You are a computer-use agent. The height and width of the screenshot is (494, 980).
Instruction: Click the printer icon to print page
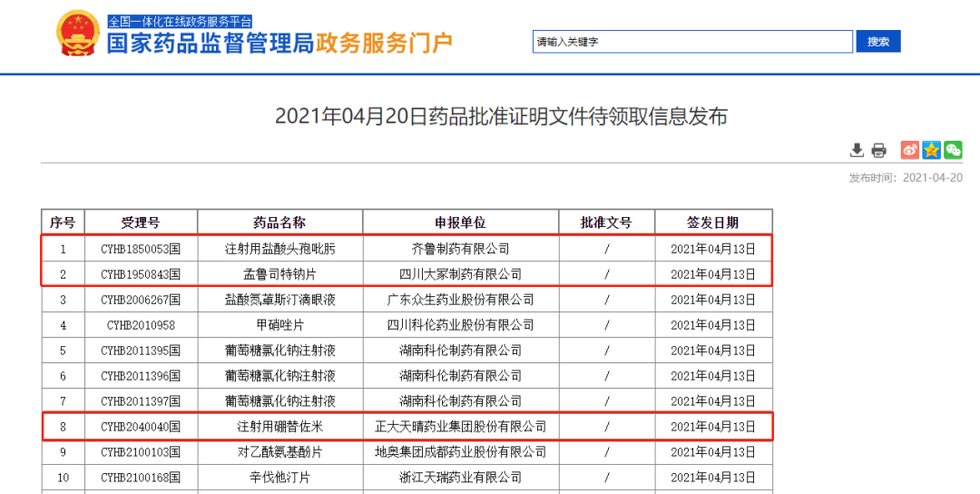click(878, 151)
